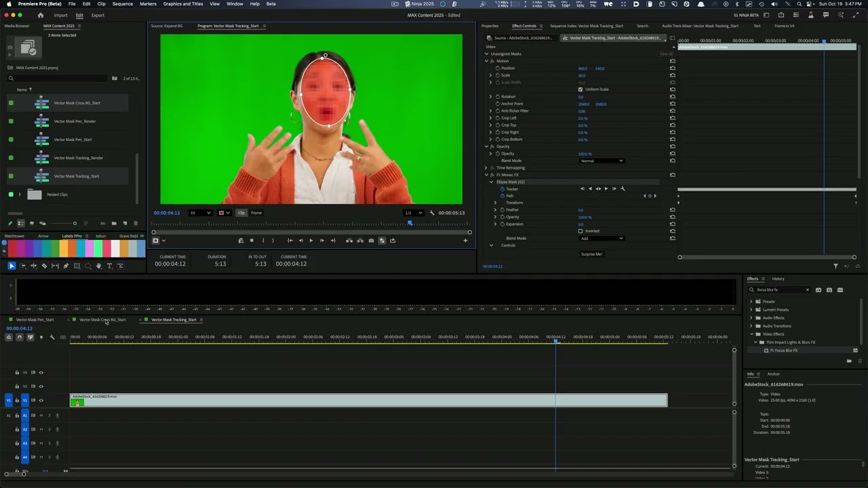This screenshot has height=488, width=868.
Task: Hide track V2 with eye icon
Action: 41,386
